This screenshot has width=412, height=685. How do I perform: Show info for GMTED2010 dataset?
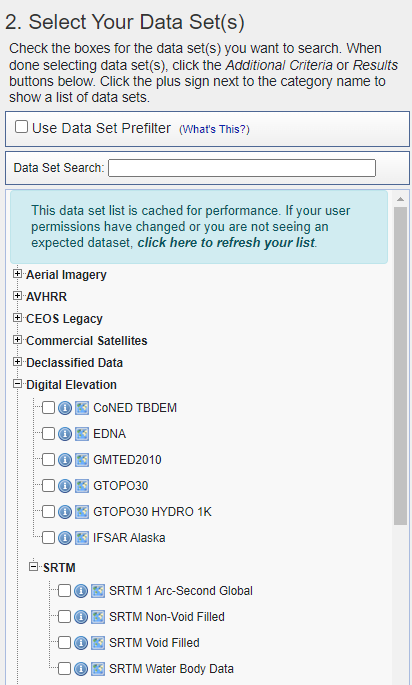[x=65, y=460]
